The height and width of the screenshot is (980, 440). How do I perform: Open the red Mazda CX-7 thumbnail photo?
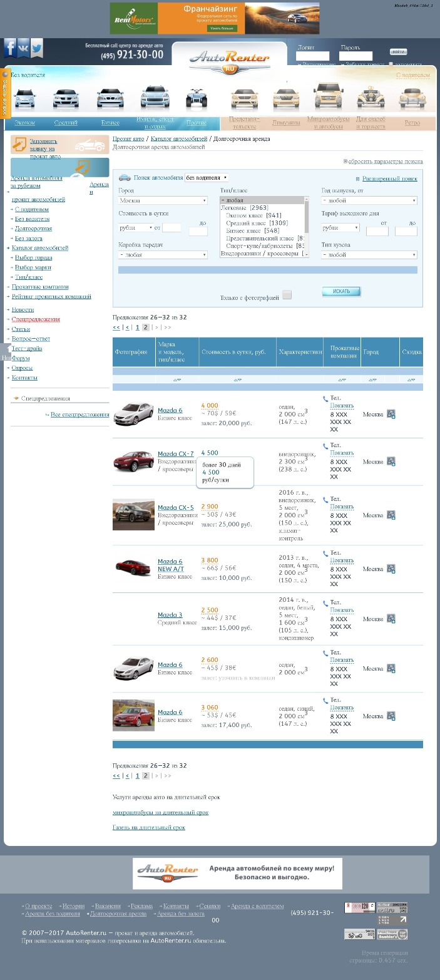(133, 462)
